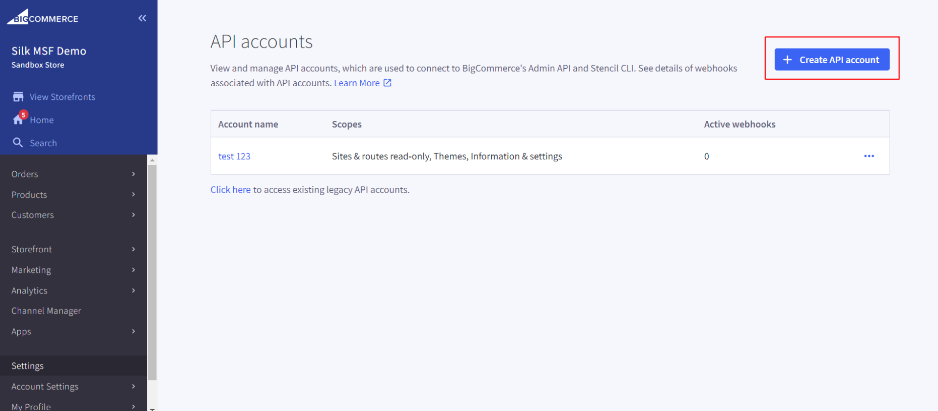Click the API accounts page heading
This screenshot has width=938, height=411.
coord(261,42)
